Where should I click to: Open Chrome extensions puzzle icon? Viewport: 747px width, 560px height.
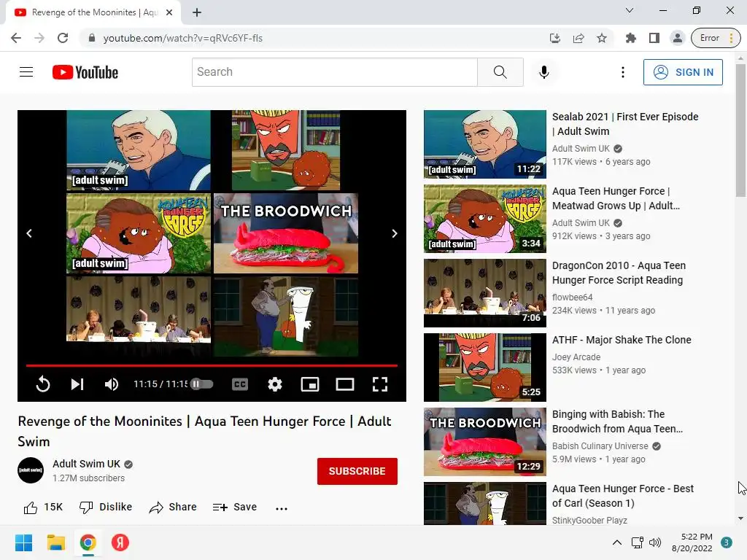tap(631, 38)
